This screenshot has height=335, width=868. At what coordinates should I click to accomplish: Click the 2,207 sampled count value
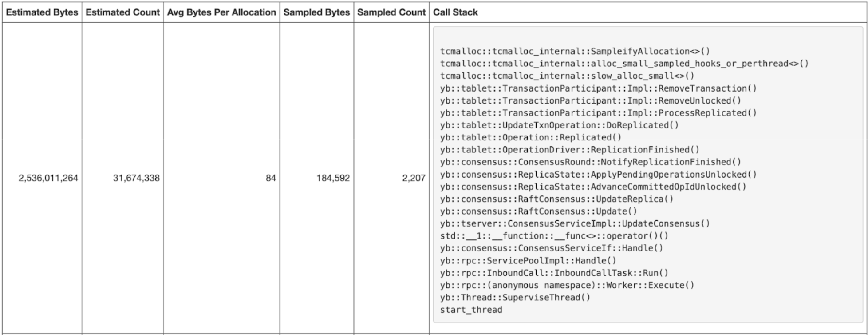(414, 178)
